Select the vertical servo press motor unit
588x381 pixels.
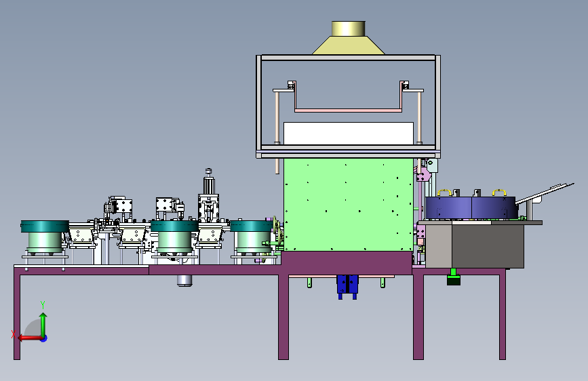[208, 195]
